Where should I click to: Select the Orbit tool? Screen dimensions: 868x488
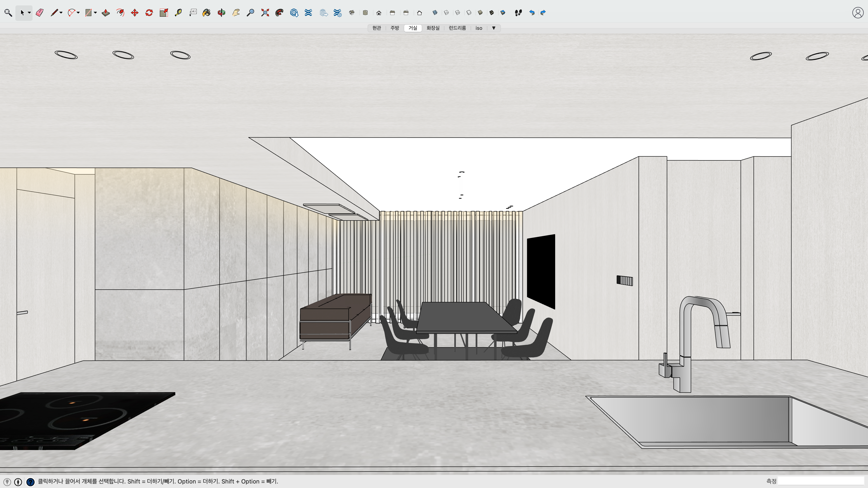pyautogui.click(x=221, y=13)
